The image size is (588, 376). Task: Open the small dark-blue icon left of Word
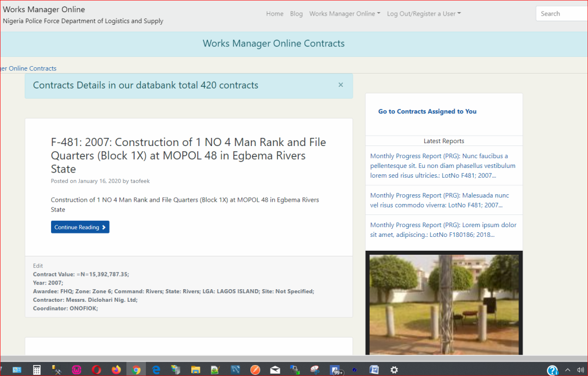[x=354, y=370]
